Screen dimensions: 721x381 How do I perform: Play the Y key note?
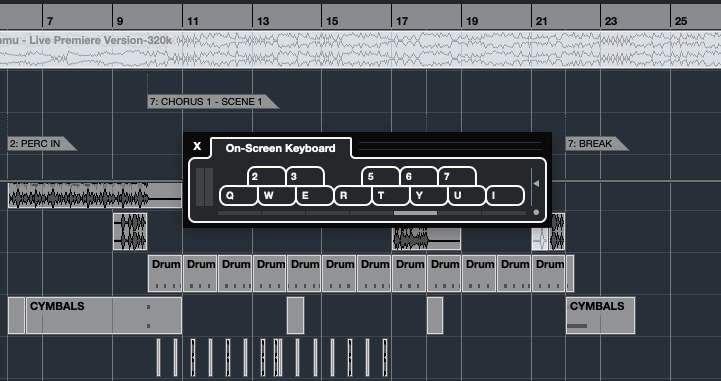[429, 196]
